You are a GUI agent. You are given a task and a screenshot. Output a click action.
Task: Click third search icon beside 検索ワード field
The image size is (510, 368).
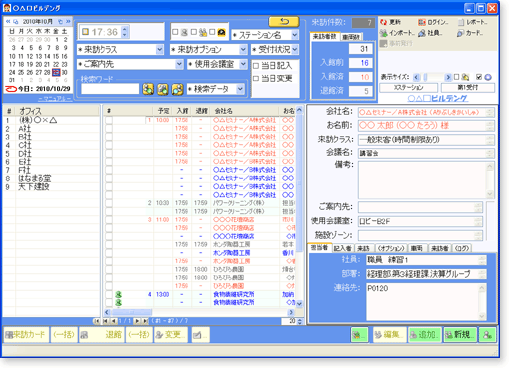pyautogui.click(x=177, y=89)
